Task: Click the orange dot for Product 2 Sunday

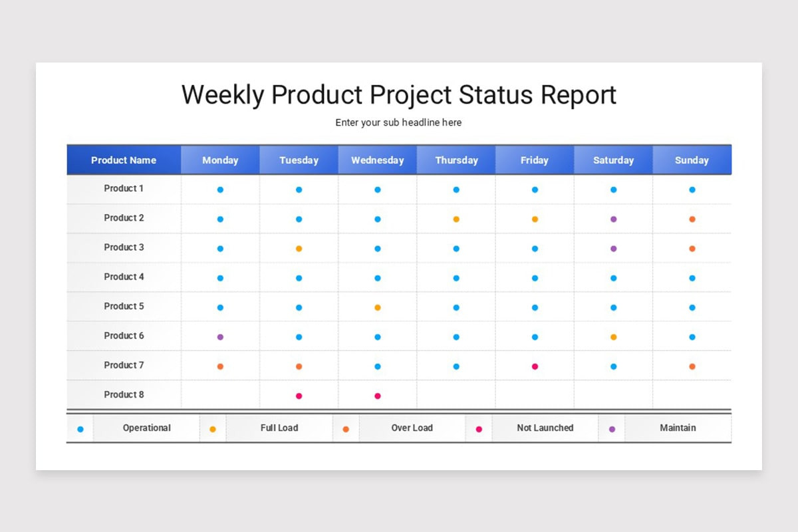Action: pos(692,218)
